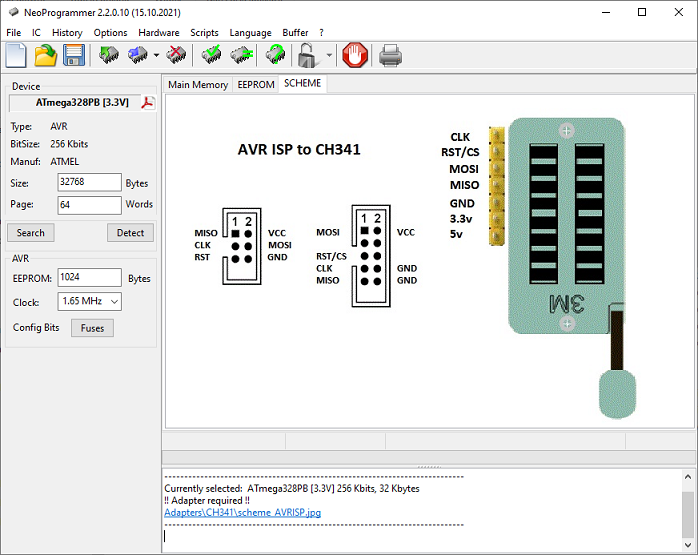Screen dimensions: 698x555
Task: Read the IC with the green arrow chip icon
Action: 108,56
